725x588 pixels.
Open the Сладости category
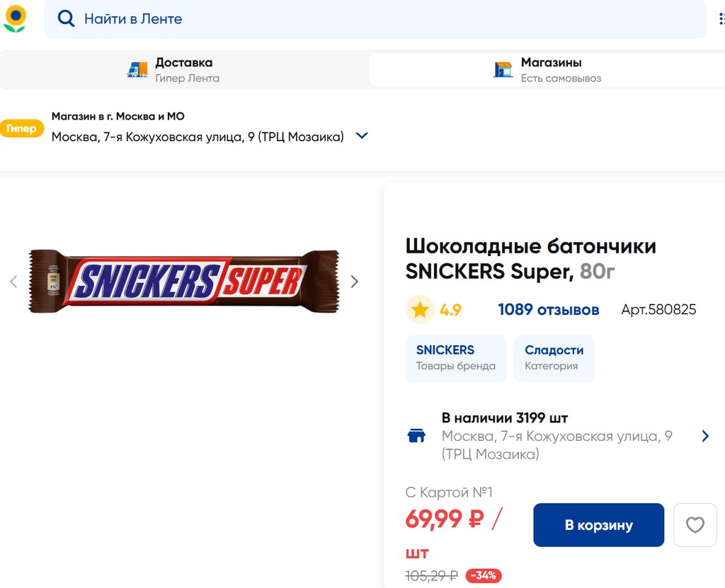coord(554,358)
